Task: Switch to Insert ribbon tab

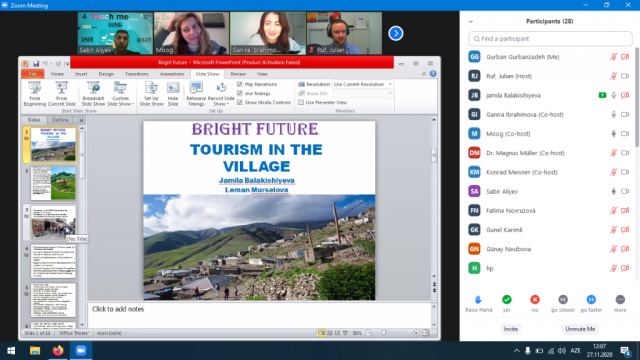Action: click(81, 74)
